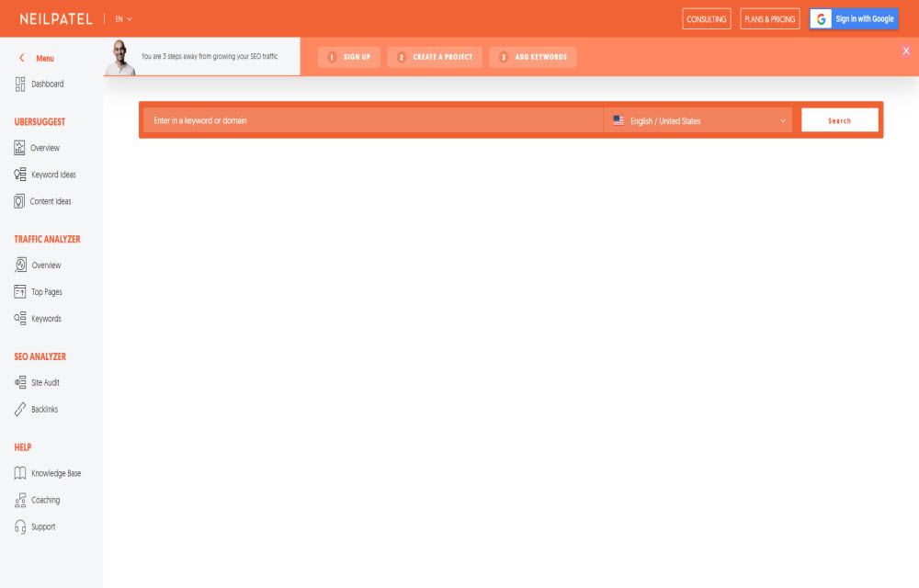
Task: Open Knowledge Base in the sidebar
Action: (56, 473)
